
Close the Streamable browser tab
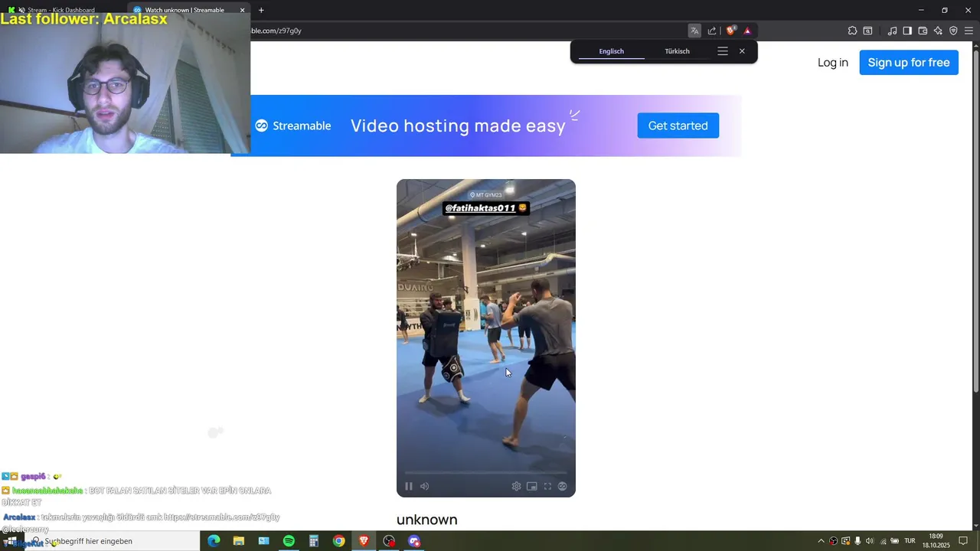(243, 10)
